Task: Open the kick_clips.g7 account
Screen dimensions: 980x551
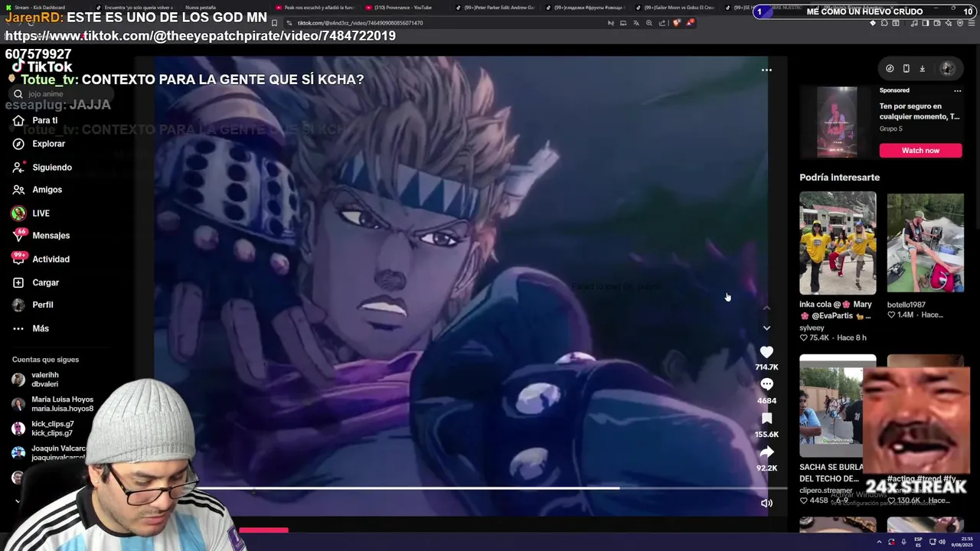Action: coord(43,429)
